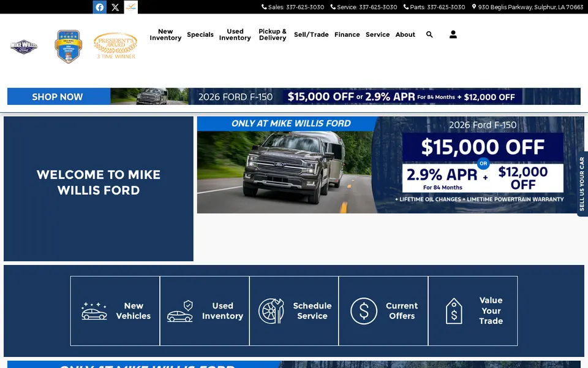Select the Used Inventory tile label
The width and height of the screenshot is (588, 368).
pyautogui.click(x=223, y=311)
